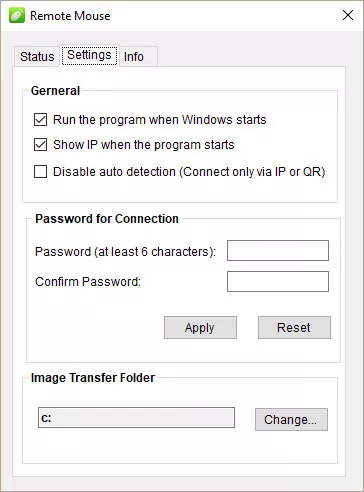Screen dimensions: 364x492
Task: Toggle Show IP when the program starts checkbox
Action: [40, 145]
